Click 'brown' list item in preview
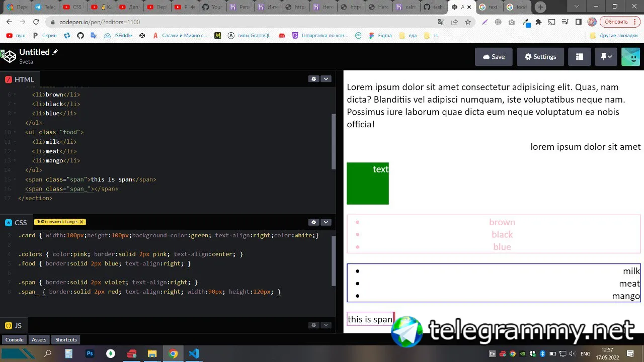 coord(502,222)
